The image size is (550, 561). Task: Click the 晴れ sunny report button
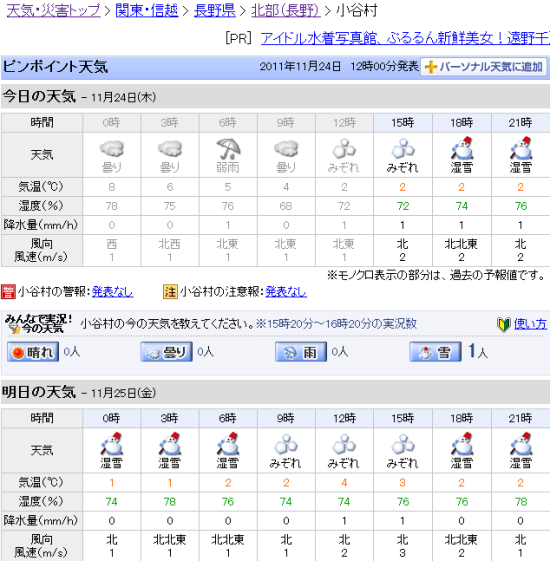point(33,352)
